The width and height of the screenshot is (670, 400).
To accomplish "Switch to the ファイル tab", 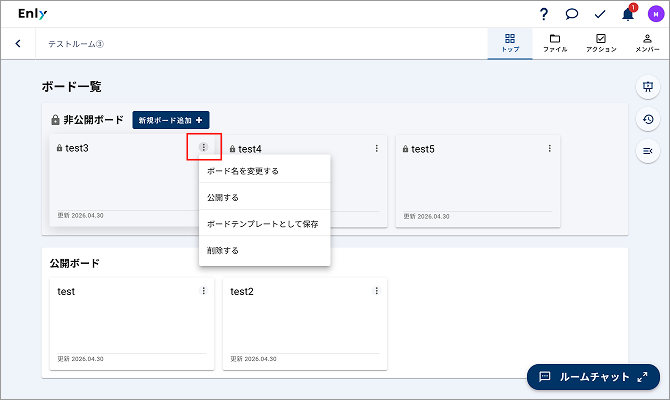I will click(x=555, y=43).
